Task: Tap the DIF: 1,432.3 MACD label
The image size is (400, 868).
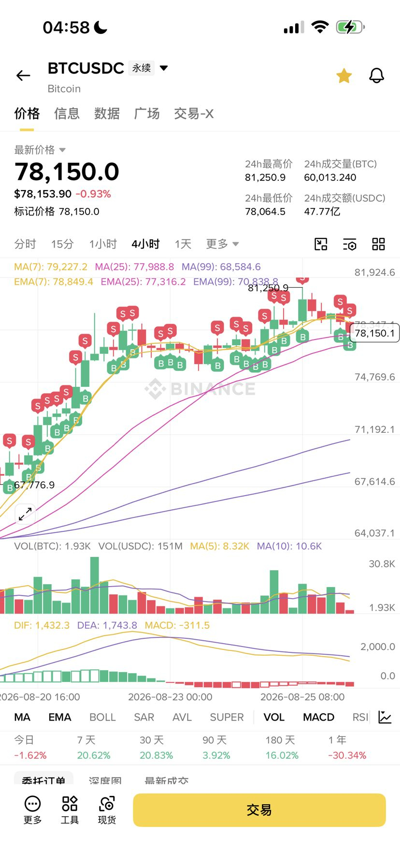Action: pyautogui.click(x=42, y=625)
